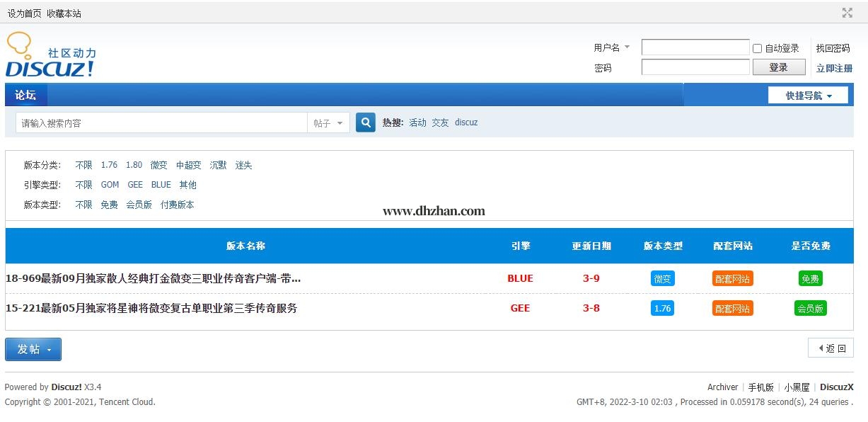Viewport: 868px width, 422px height.
Task: Expand the 帖子 search type dropdown
Action: pyautogui.click(x=328, y=123)
